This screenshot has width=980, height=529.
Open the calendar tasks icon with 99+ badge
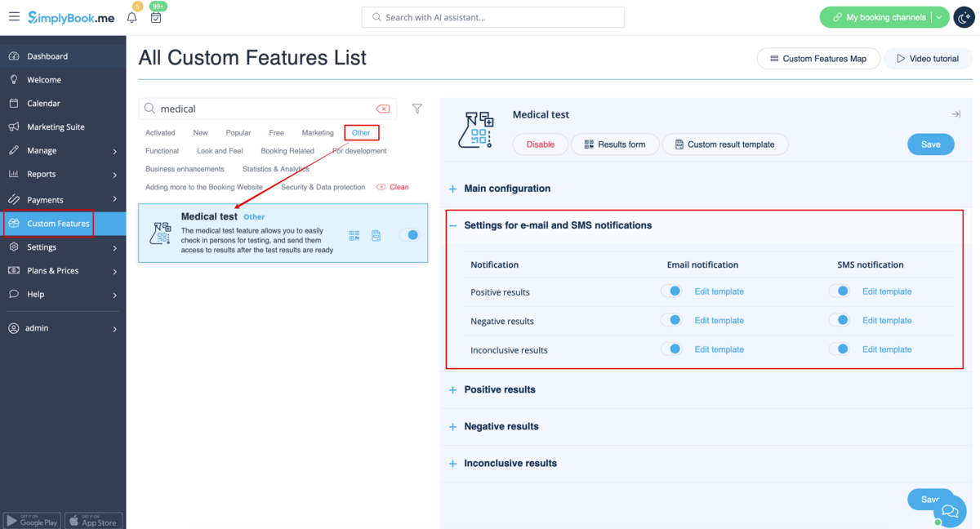[156, 17]
